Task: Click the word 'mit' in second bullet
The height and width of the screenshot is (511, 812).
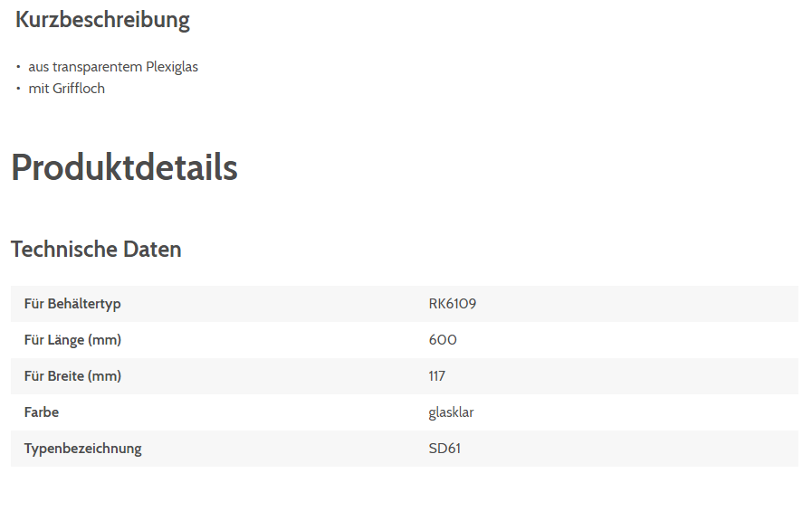Action: [x=39, y=89]
